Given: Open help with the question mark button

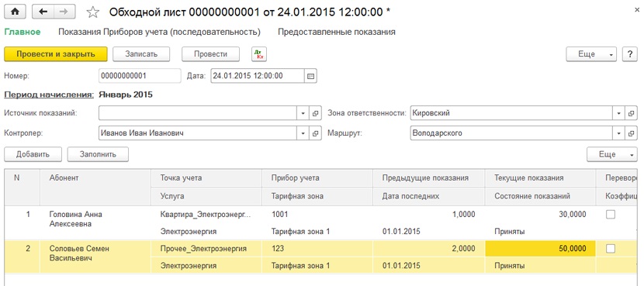Looking at the screenshot, I should click(629, 54).
